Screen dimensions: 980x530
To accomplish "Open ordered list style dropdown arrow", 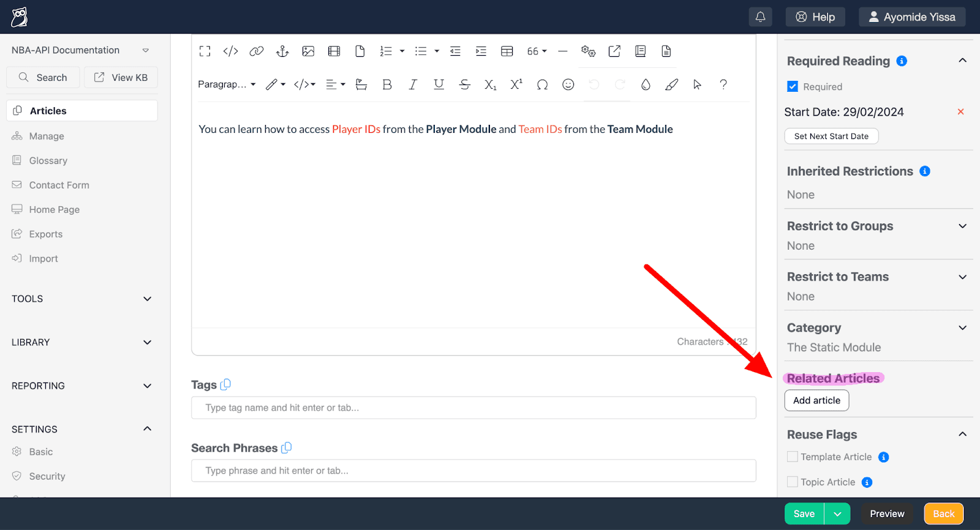I will [x=402, y=51].
